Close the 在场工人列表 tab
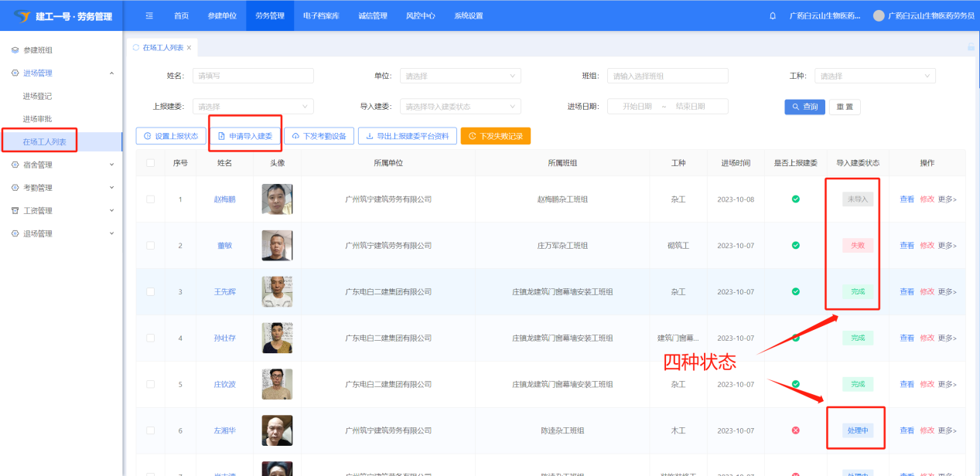980x476 pixels. 189,48
